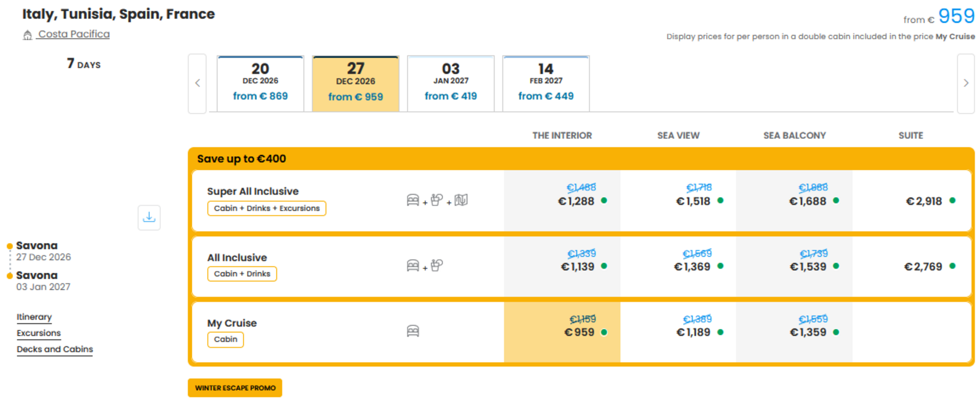The width and height of the screenshot is (980, 404).
Task: Click the cabin bed icon in Super All Inclusive
Action: click(413, 200)
